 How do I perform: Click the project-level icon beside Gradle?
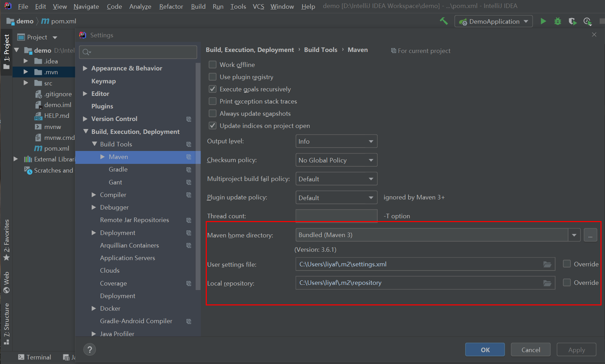point(189,170)
